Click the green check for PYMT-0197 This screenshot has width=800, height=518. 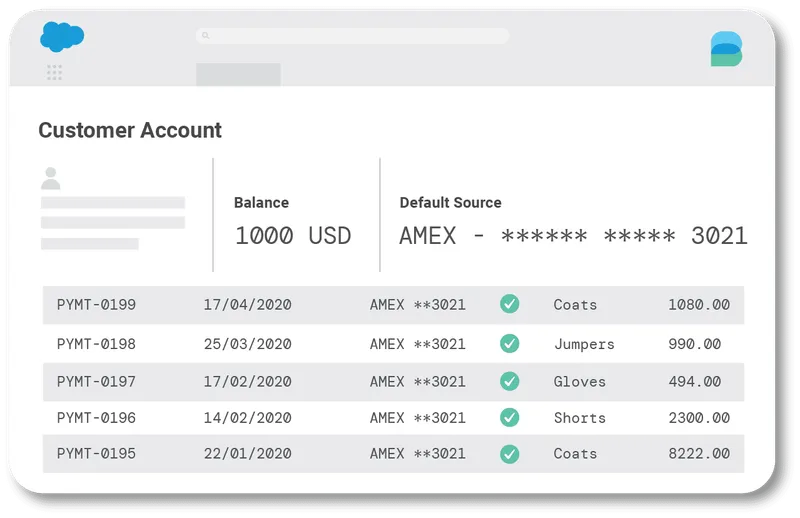(x=509, y=381)
